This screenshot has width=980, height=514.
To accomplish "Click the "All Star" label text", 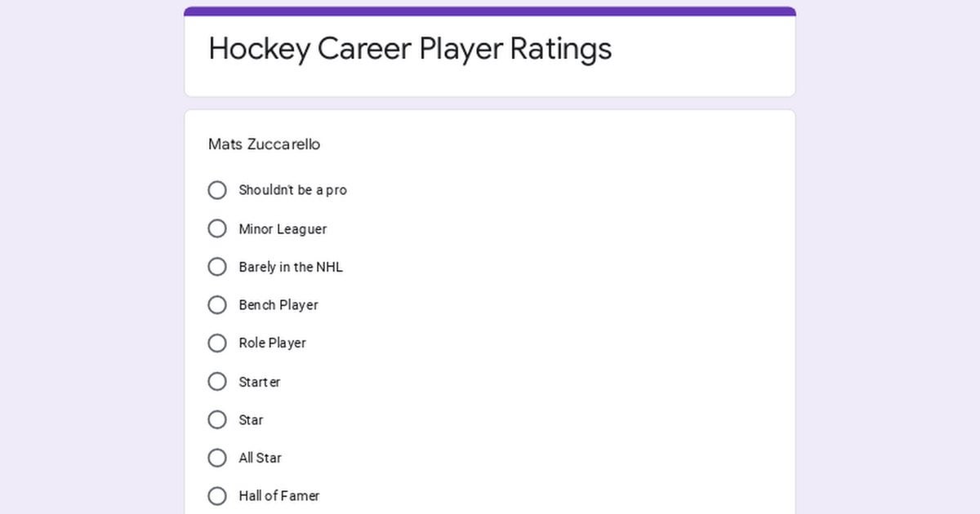I will (x=260, y=458).
